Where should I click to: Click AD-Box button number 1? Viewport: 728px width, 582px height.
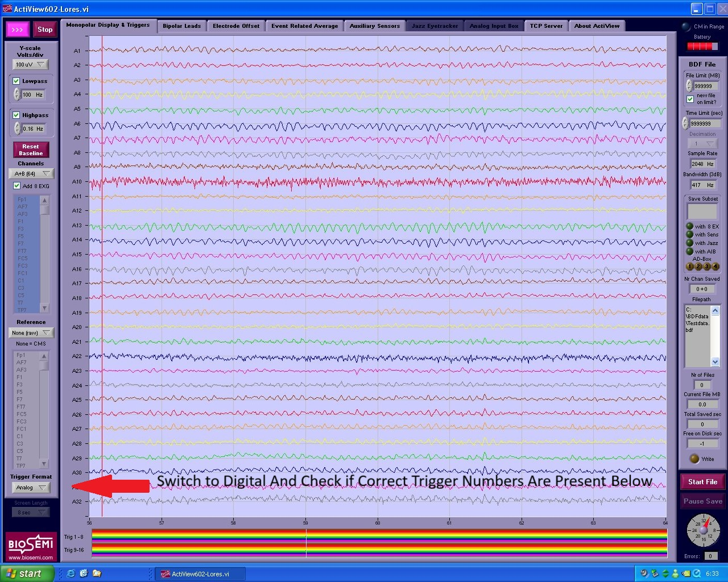690,267
